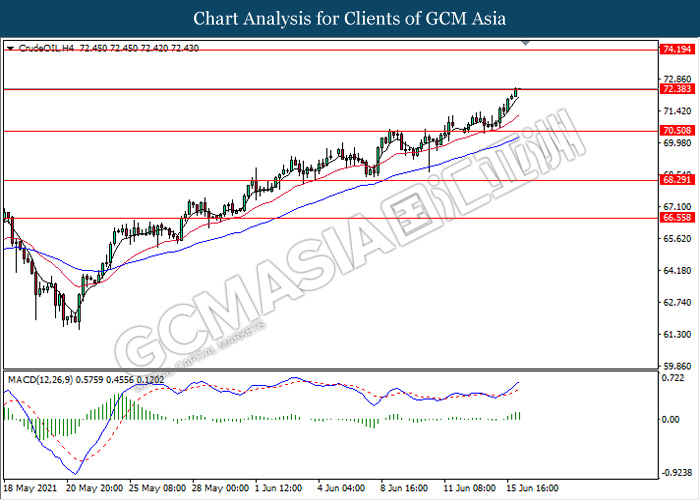The height and width of the screenshot is (500, 700).
Task: Click the 11 Jun 08:00 time label
Action: click(x=470, y=488)
